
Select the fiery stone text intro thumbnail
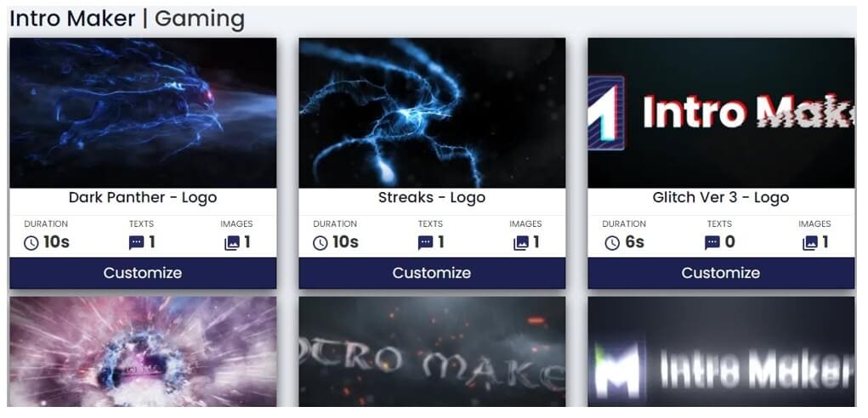432,352
